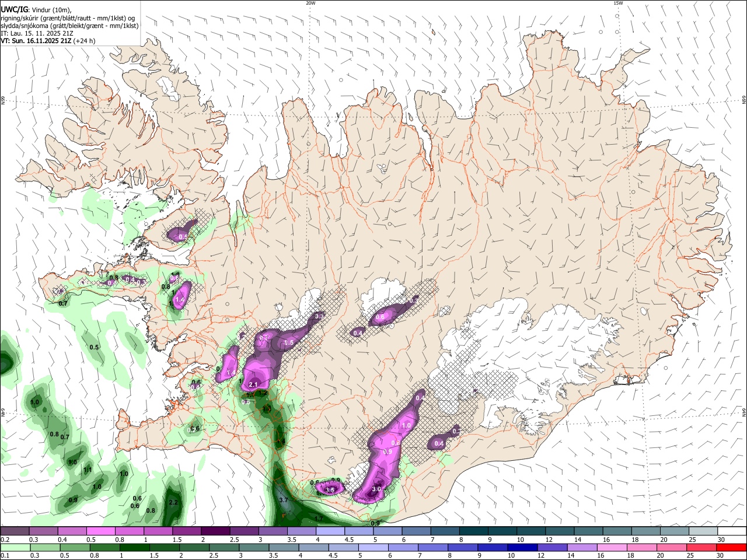The width and height of the screenshot is (747, 560).
Task: Click the "64N" latitude label on the right edge
Action: [744, 412]
